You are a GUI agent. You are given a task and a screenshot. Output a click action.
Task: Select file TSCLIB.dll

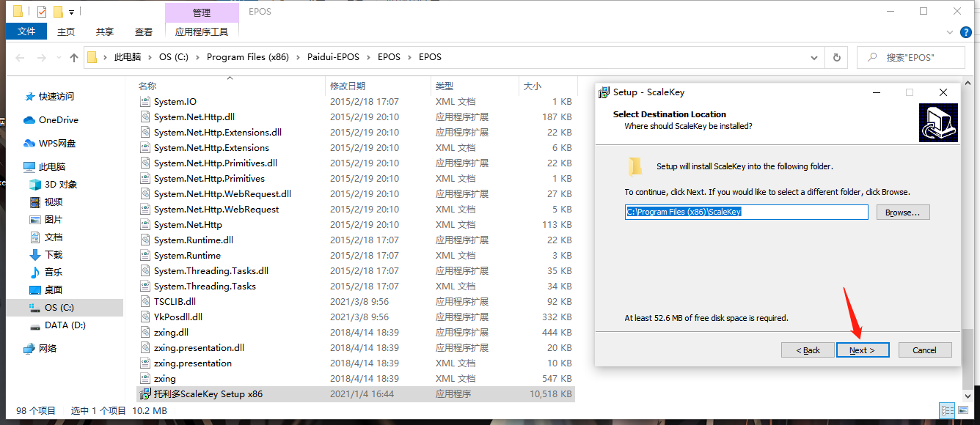tap(175, 302)
